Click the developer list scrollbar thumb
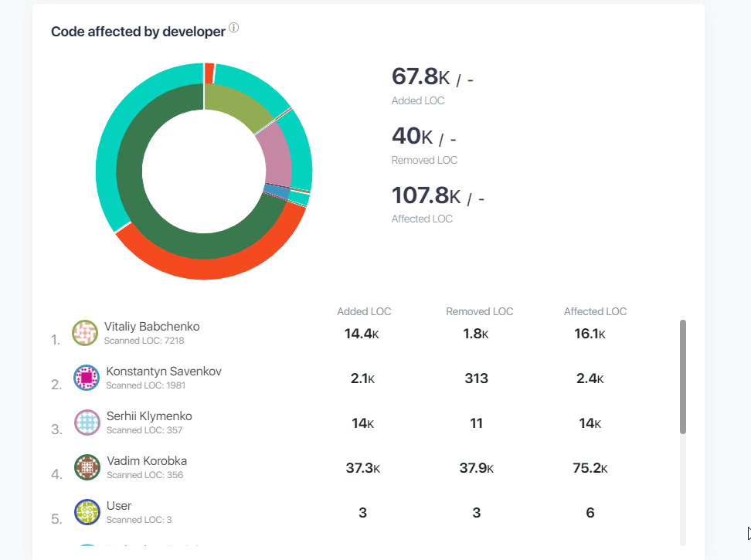 683,376
